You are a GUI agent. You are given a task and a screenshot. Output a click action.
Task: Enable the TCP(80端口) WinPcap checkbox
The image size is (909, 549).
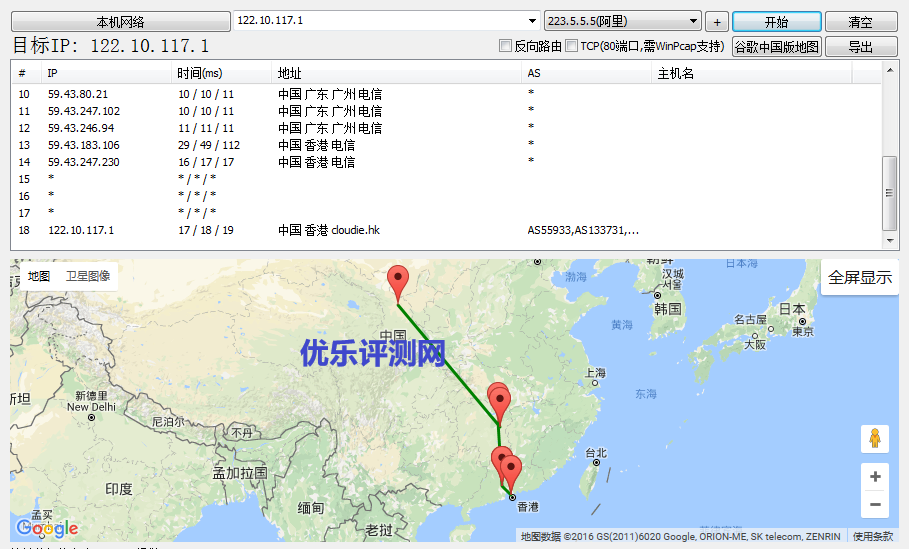(x=572, y=46)
